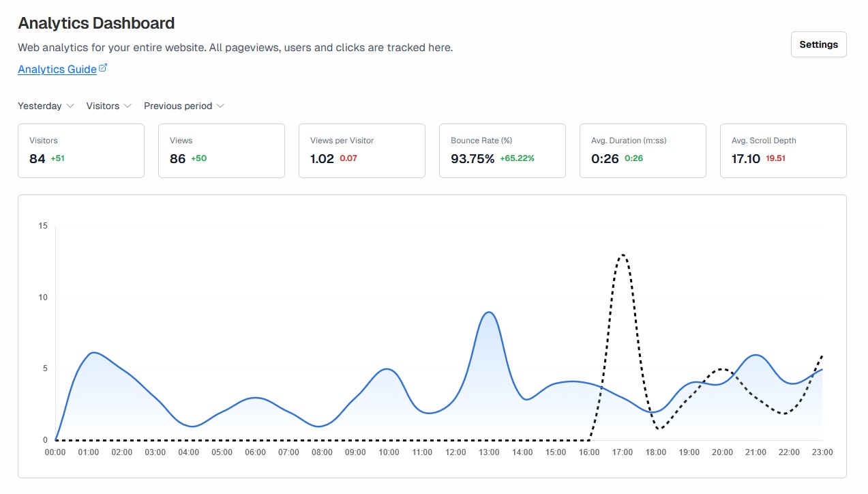The image size is (868, 494).
Task: Open the Visitors metric dropdown
Action: coord(108,106)
